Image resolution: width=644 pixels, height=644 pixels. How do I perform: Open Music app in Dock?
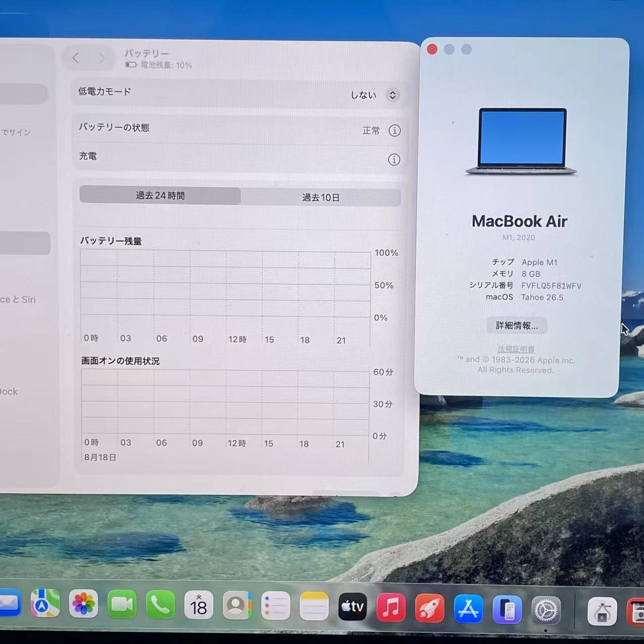point(391,607)
